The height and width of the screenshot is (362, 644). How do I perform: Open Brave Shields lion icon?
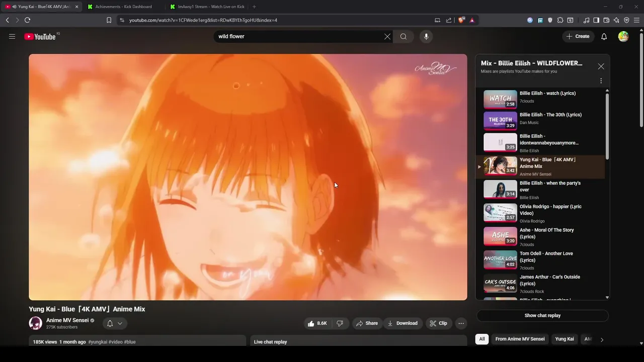tap(461, 20)
